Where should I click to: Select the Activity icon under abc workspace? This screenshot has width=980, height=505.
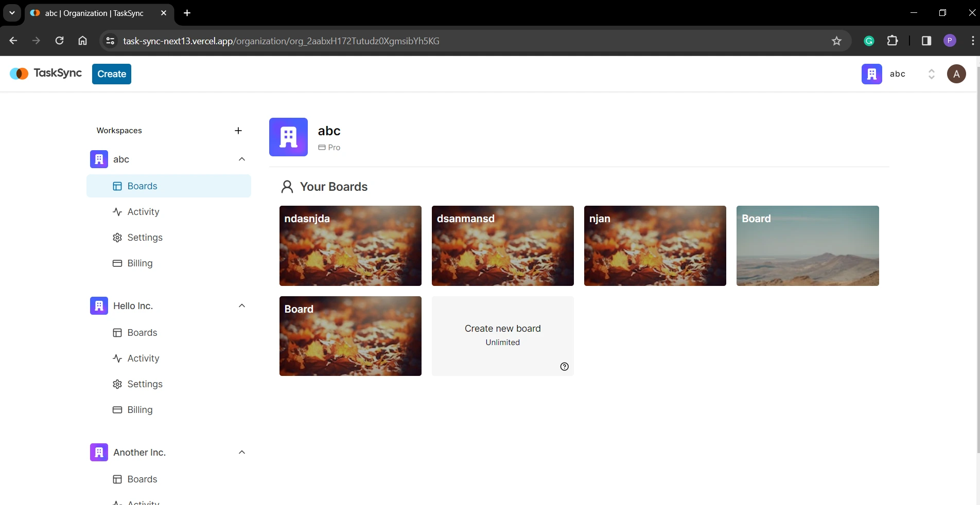[x=117, y=212]
